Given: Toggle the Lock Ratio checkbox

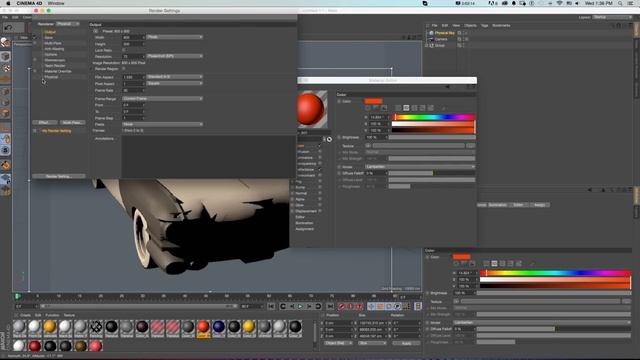Looking at the screenshot, I should point(124,50).
